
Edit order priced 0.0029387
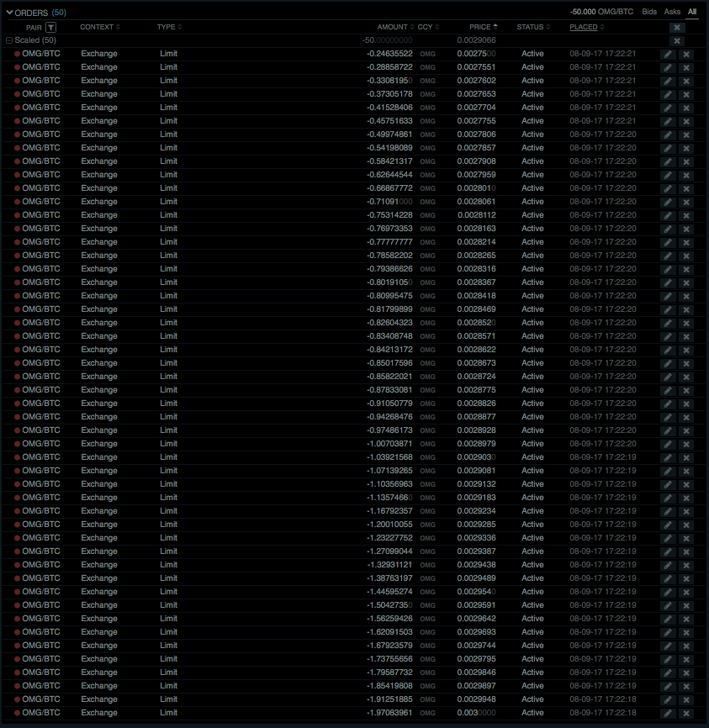(x=667, y=552)
